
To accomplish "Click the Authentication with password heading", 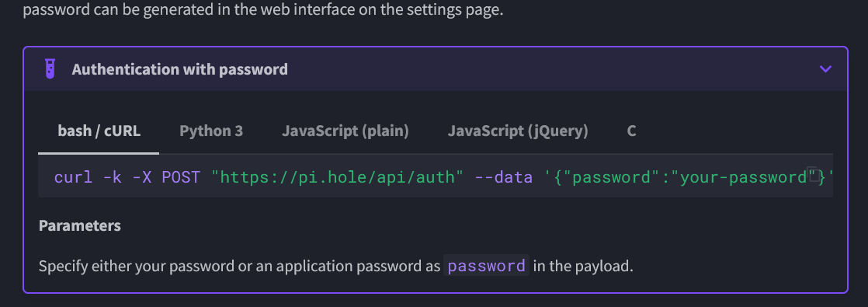I will pyautogui.click(x=179, y=69).
